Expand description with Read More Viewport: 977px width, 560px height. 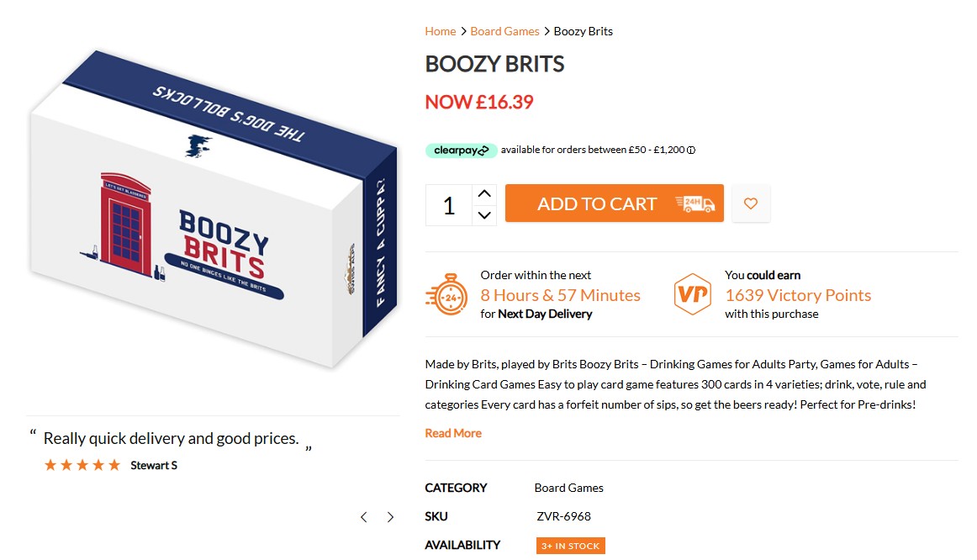453,433
